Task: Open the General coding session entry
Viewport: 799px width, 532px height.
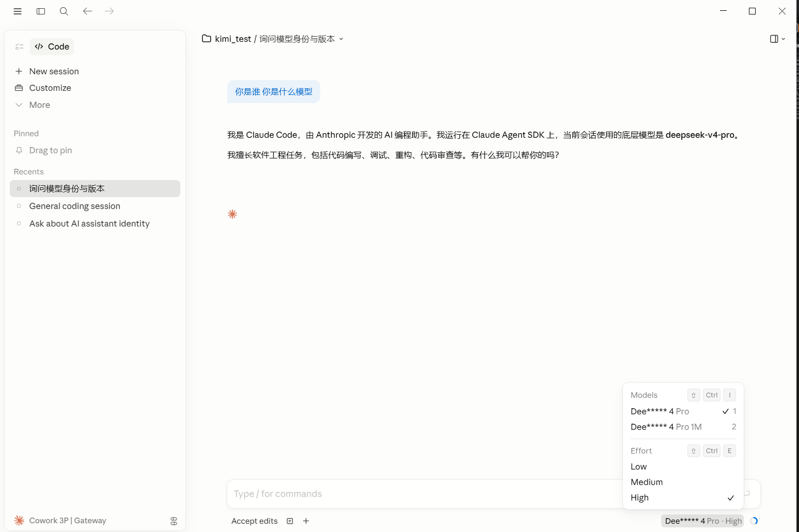Action: pos(95,206)
